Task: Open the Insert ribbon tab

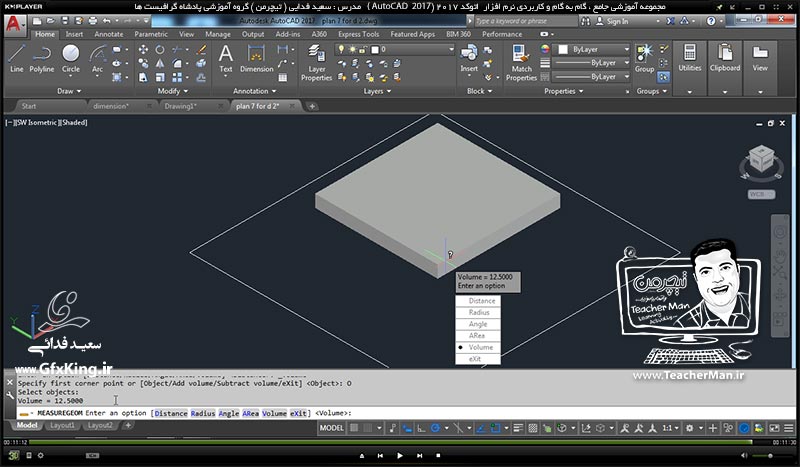Action: coord(74,34)
